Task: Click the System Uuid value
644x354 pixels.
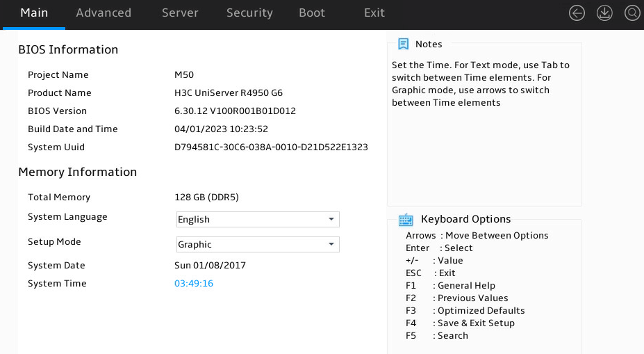Action: click(x=271, y=147)
